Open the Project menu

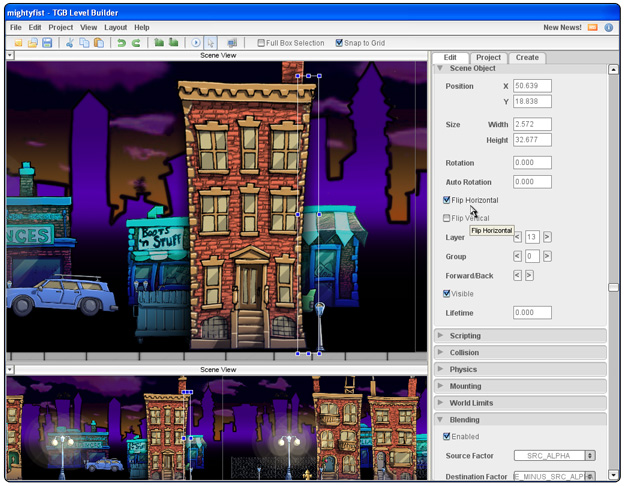point(61,27)
